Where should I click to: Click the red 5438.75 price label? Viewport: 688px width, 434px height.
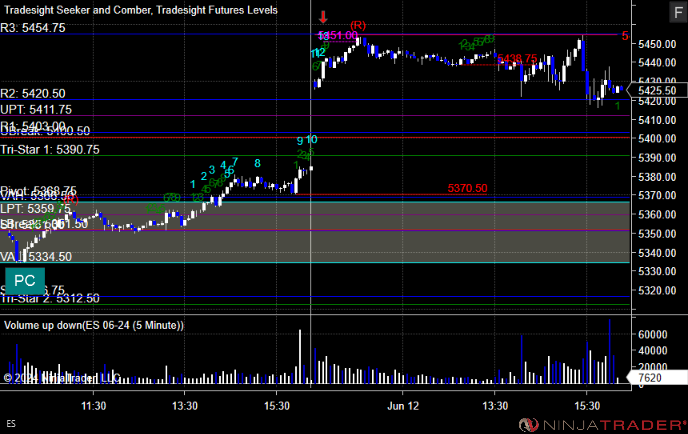pyautogui.click(x=517, y=59)
